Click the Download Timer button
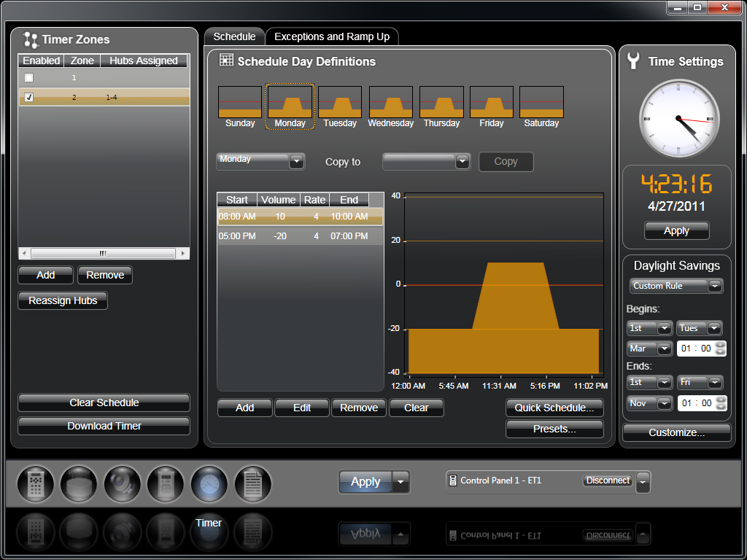This screenshot has height=560, width=747. tap(104, 426)
